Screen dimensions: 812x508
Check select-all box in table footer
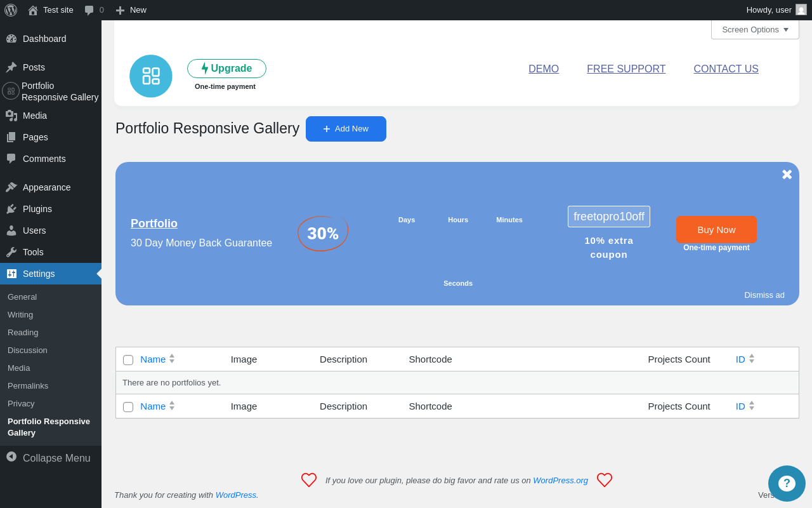tap(128, 407)
